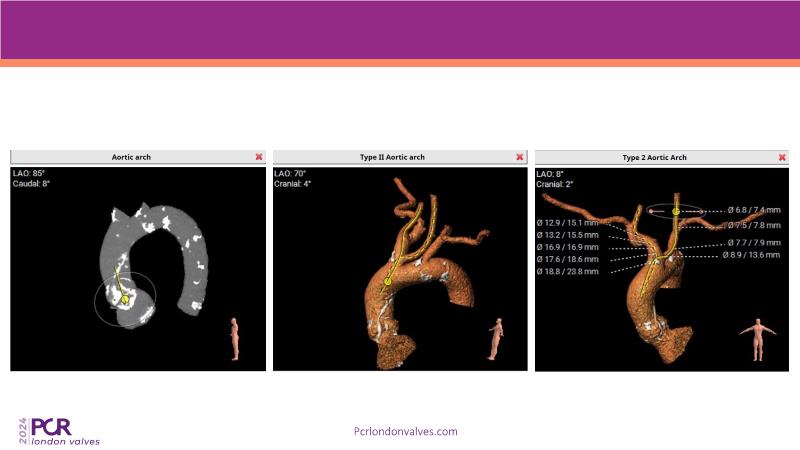Close the 'Type 2 Aortic Arch' panel
Screen dimensions: 800x450
pyautogui.click(x=781, y=157)
